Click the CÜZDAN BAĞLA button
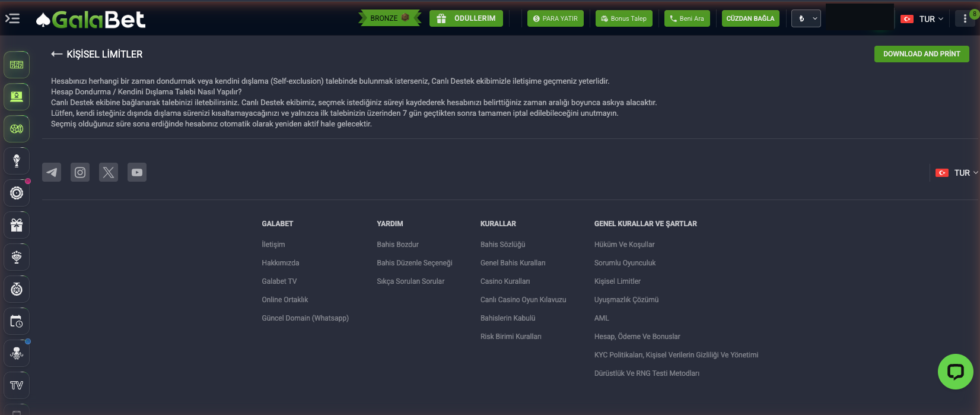The width and height of the screenshot is (980, 415). point(750,18)
